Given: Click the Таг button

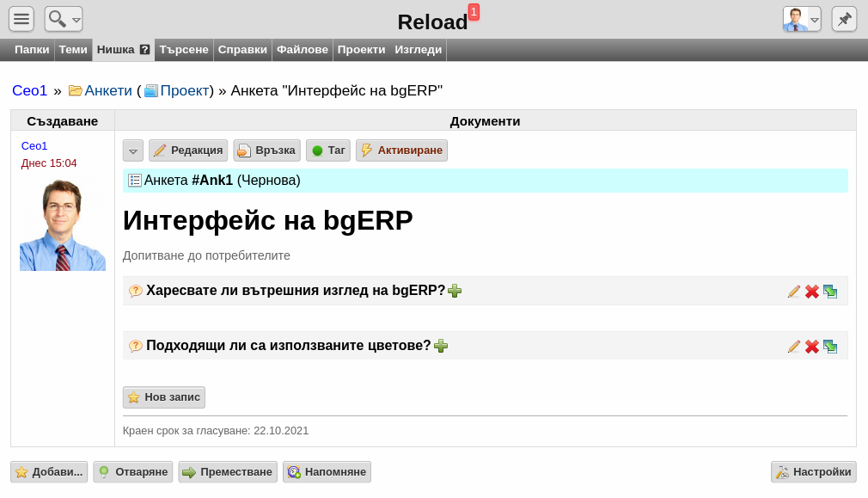Looking at the screenshot, I should coord(328,151).
